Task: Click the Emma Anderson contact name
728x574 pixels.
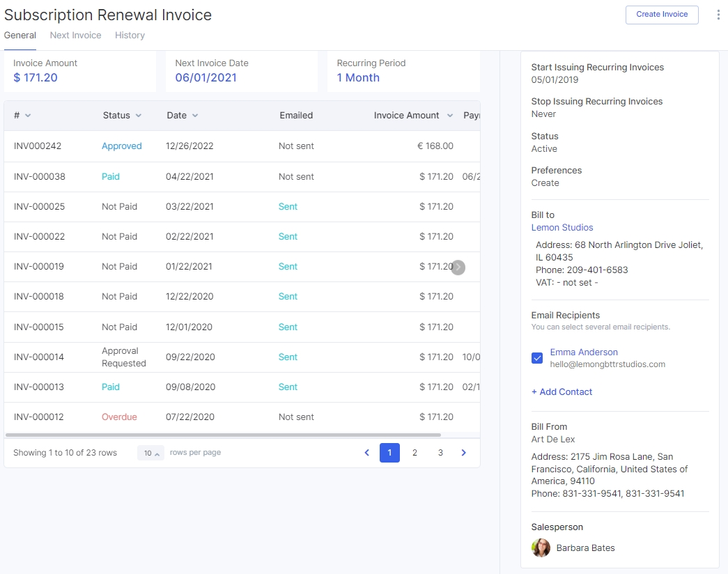Action: (x=584, y=352)
